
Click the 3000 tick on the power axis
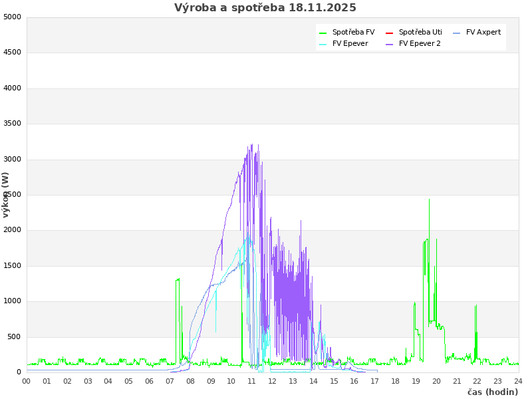[13, 159]
